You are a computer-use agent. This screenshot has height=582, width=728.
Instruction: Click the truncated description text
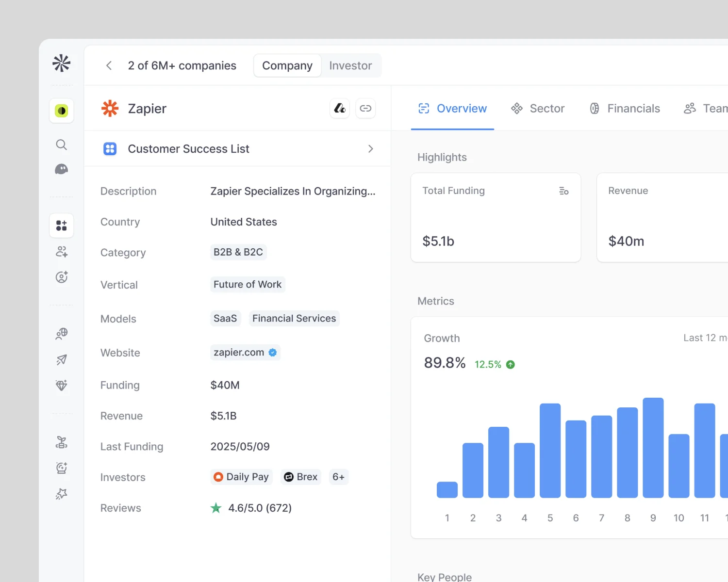(293, 191)
